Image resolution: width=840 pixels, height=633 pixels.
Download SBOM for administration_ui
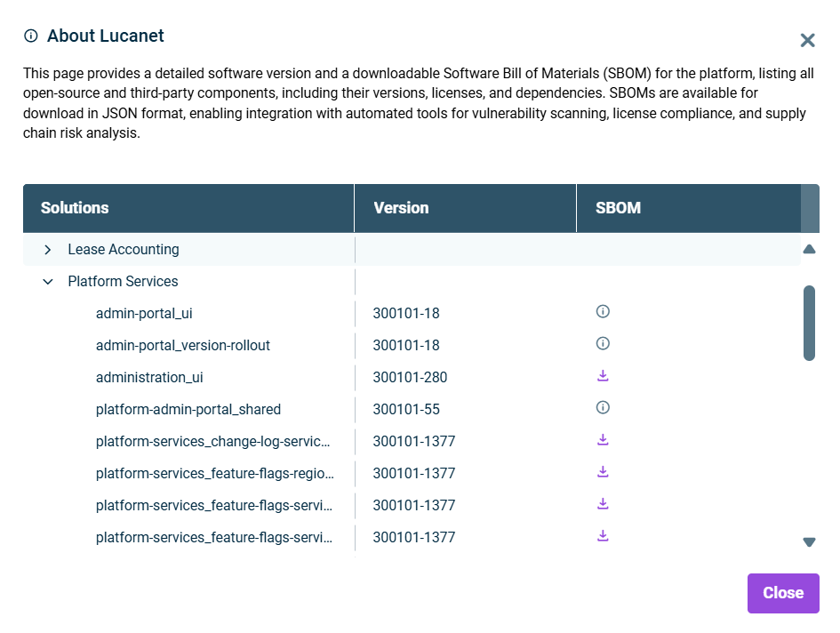point(603,376)
